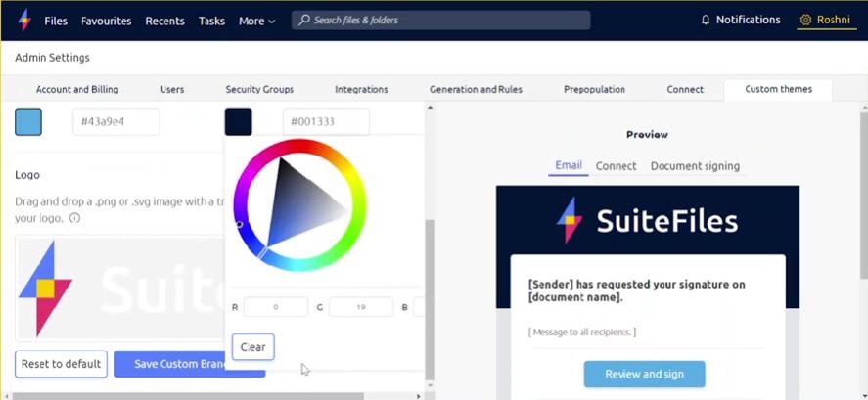This screenshot has width=868, height=400.
Task: Focus the Search files & folders field
Action: (x=440, y=21)
